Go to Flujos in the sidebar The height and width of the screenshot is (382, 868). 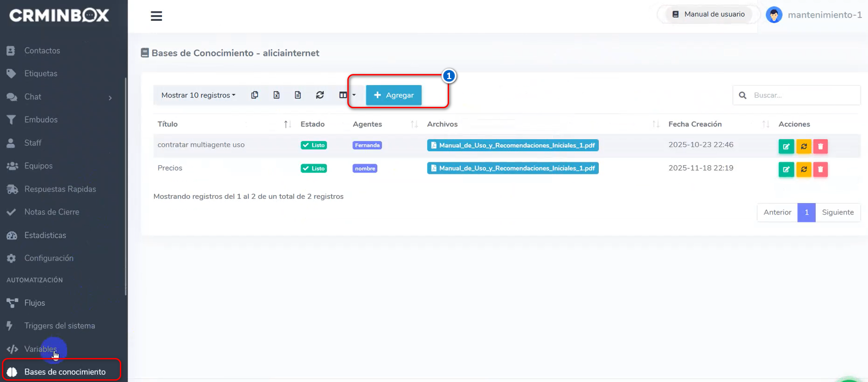point(35,303)
